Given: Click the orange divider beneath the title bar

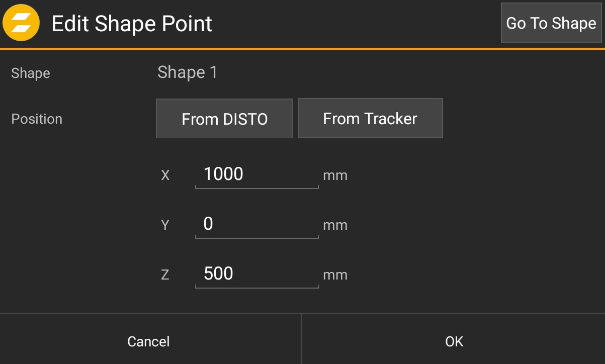Looking at the screenshot, I should (x=302, y=48).
